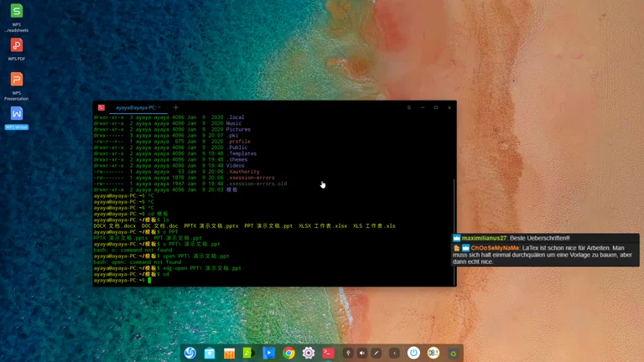Open the trash in dock
The width and height of the screenshot is (644, 362).
(x=453, y=353)
